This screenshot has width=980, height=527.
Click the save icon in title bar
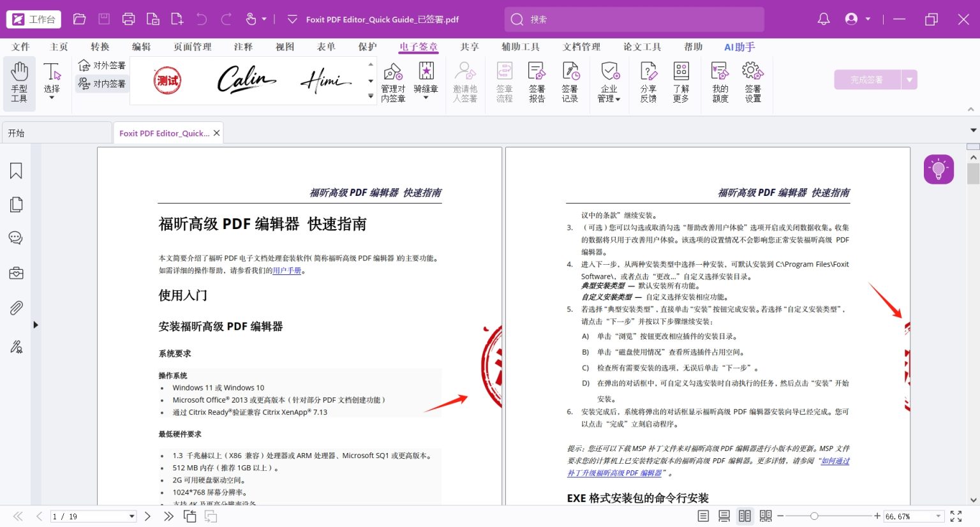[x=104, y=19]
